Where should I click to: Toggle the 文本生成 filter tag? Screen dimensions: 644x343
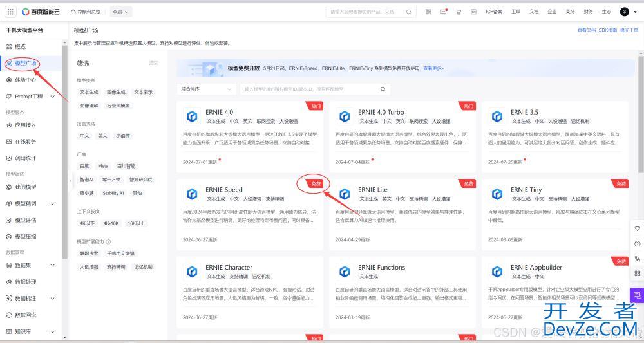click(89, 92)
